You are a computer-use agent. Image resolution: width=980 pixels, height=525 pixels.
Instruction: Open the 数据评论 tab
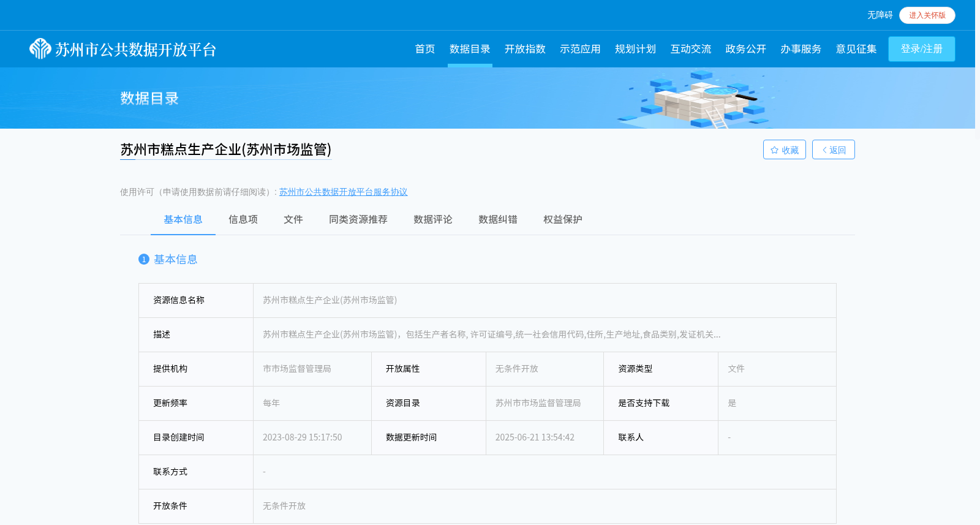click(433, 219)
